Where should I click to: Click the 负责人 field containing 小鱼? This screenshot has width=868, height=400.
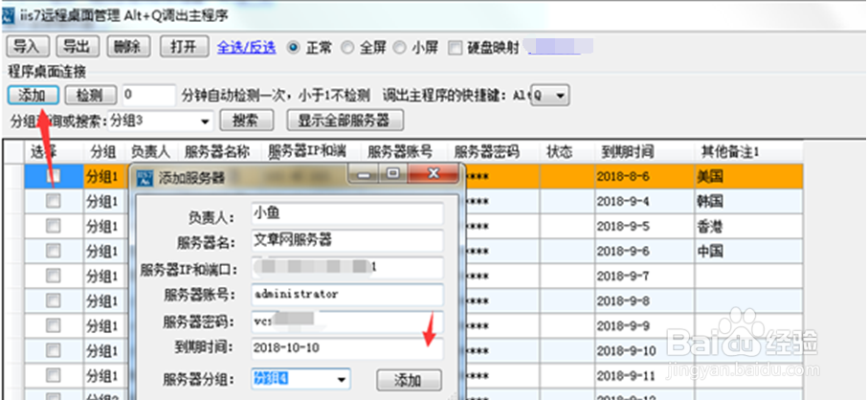pos(347,213)
